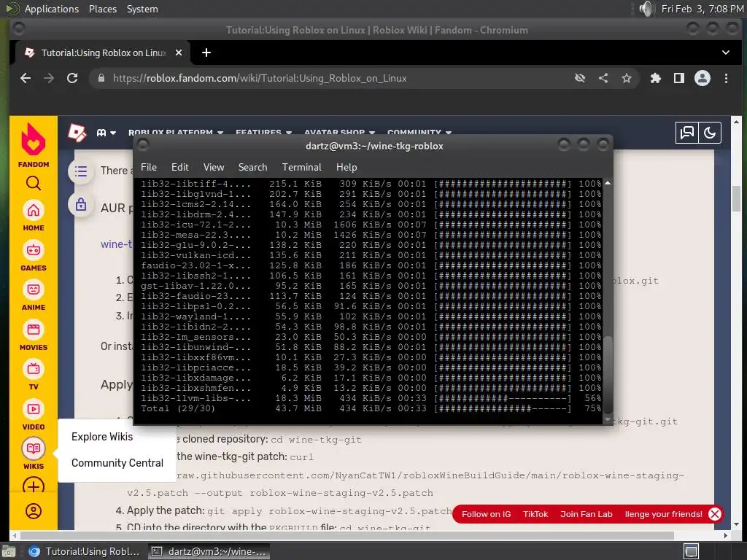
Task: Open Fandom sidebar search magnifier
Action: [x=34, y=183]
